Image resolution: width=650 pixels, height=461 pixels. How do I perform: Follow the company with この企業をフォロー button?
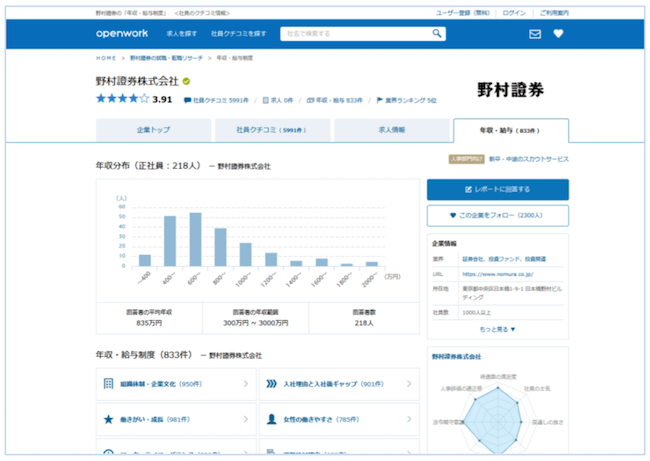coord(497,215)
